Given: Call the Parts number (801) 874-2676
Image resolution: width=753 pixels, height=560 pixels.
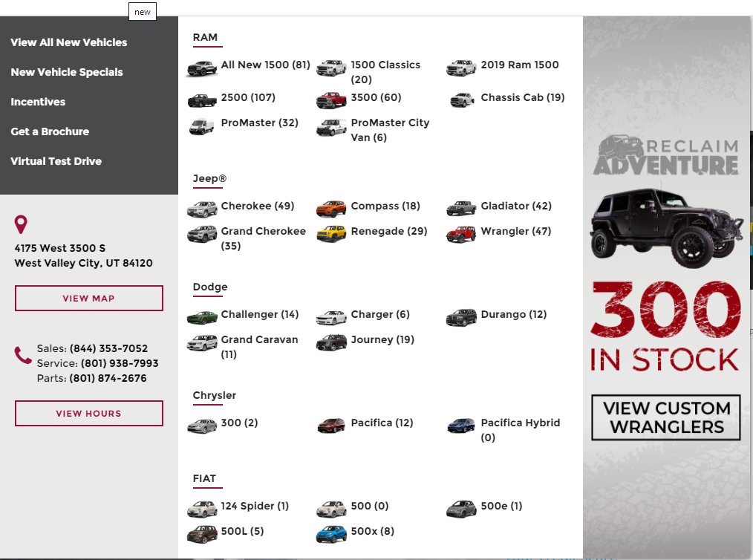Looking at the screenshot, I should pos(108,378).
